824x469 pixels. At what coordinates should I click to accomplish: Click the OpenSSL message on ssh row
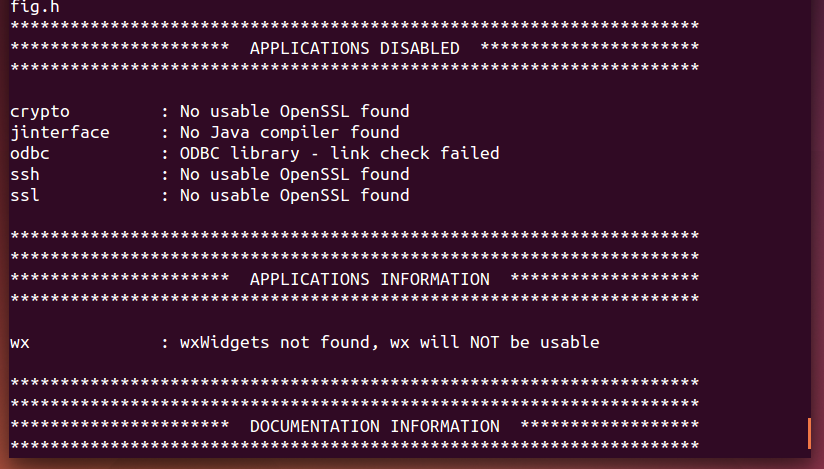294,174
